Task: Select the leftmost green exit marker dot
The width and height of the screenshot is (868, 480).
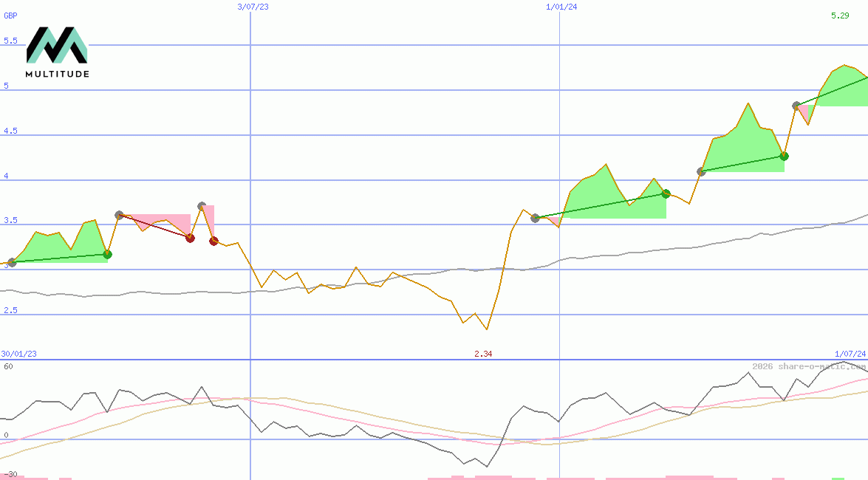Action: (x=107, y=254)
